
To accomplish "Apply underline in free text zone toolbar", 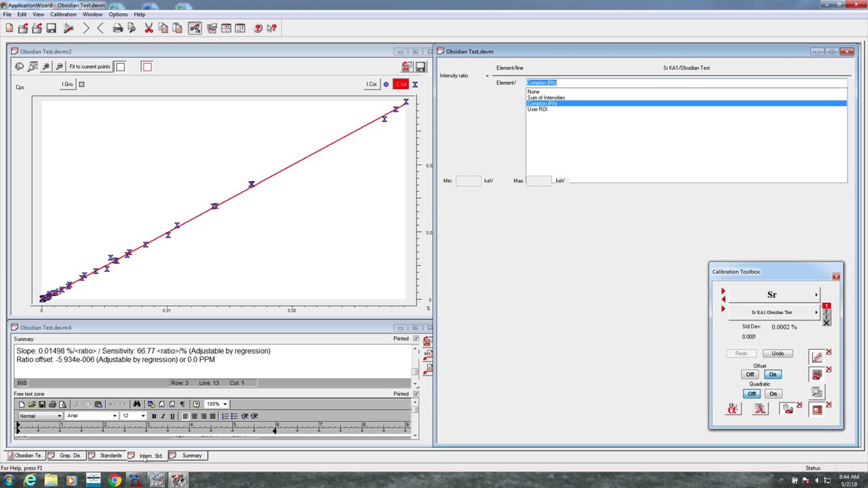I will [x=172, y=416].
